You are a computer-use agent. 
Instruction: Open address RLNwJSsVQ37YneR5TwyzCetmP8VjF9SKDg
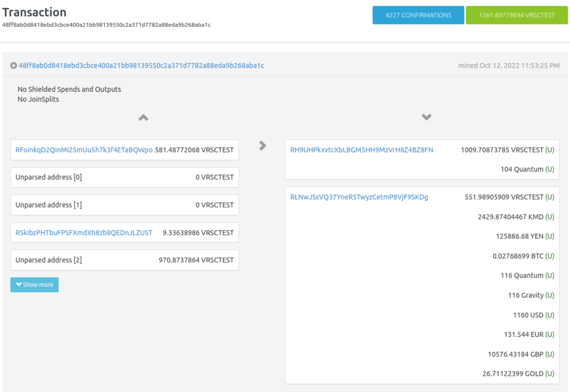click(x=359, y=197)
